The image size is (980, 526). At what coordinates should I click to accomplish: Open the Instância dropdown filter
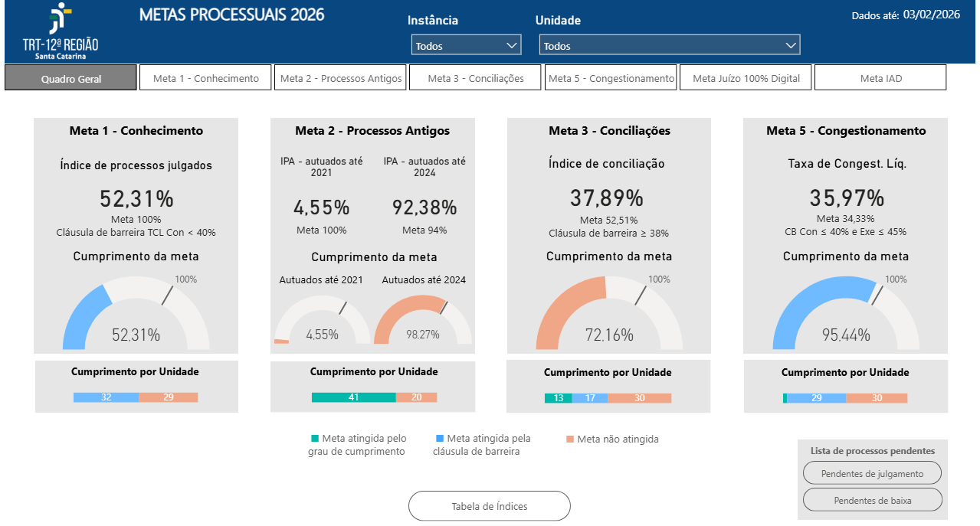(x=465, y=44)
